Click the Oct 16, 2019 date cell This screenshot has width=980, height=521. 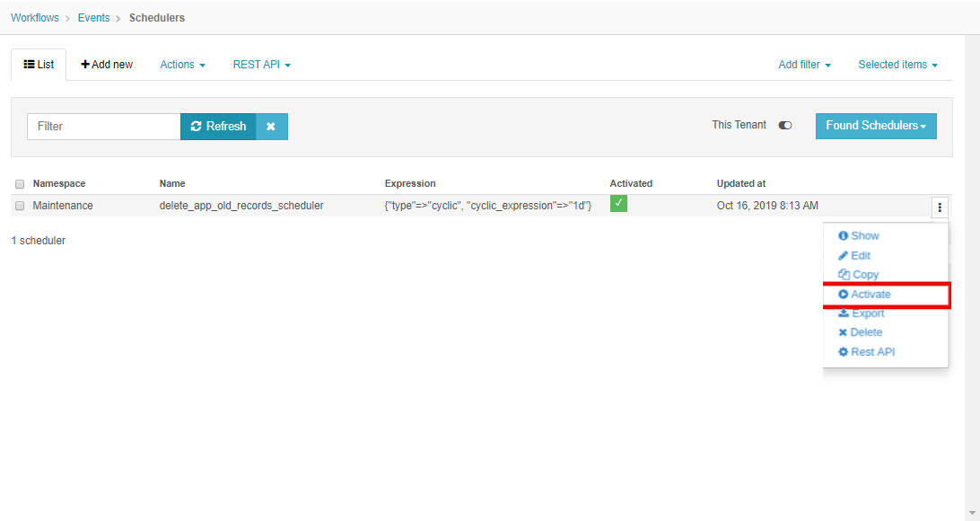click(767, 206)
